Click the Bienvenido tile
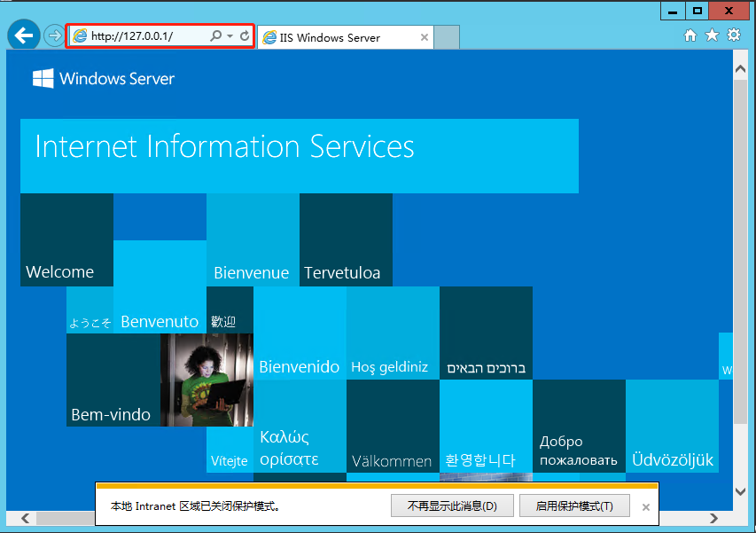Image resolution: width=756 pixels, height=533 pixels. click(300, 333)
